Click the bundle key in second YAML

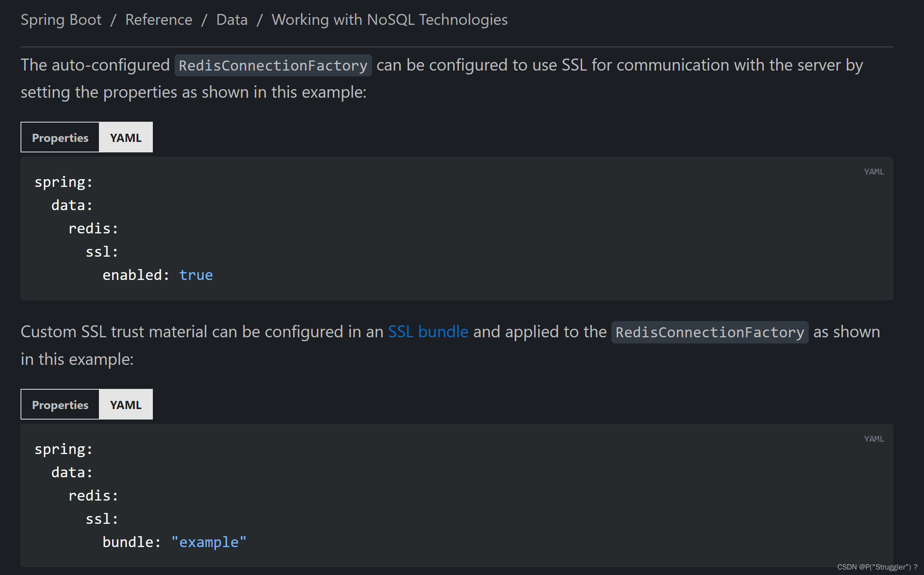click(128, 542)
